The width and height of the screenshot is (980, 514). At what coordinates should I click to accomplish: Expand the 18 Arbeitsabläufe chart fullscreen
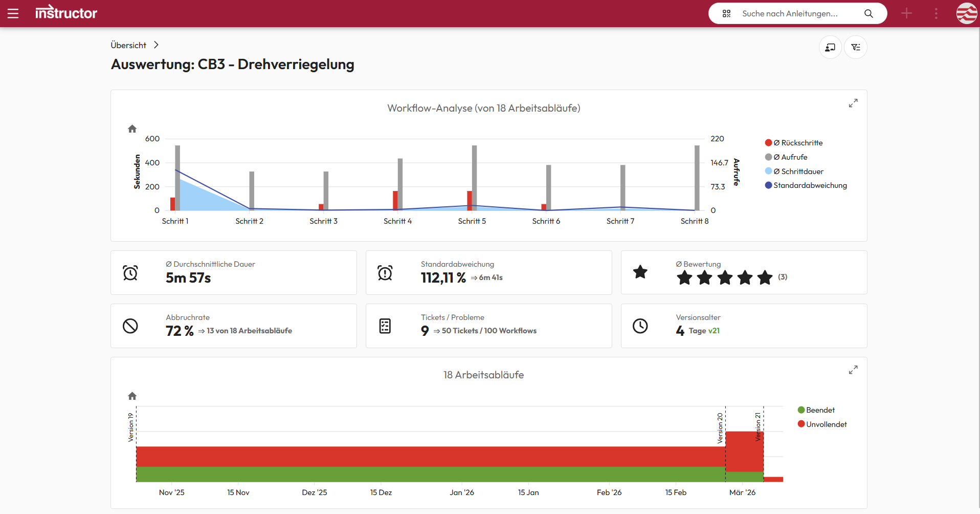click(x=853, y=370)
